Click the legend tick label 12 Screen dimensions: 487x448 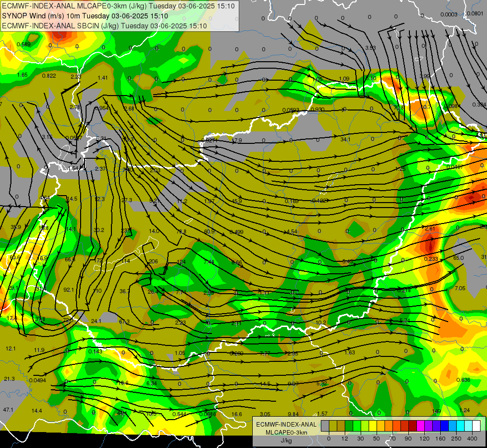point(345,439)
